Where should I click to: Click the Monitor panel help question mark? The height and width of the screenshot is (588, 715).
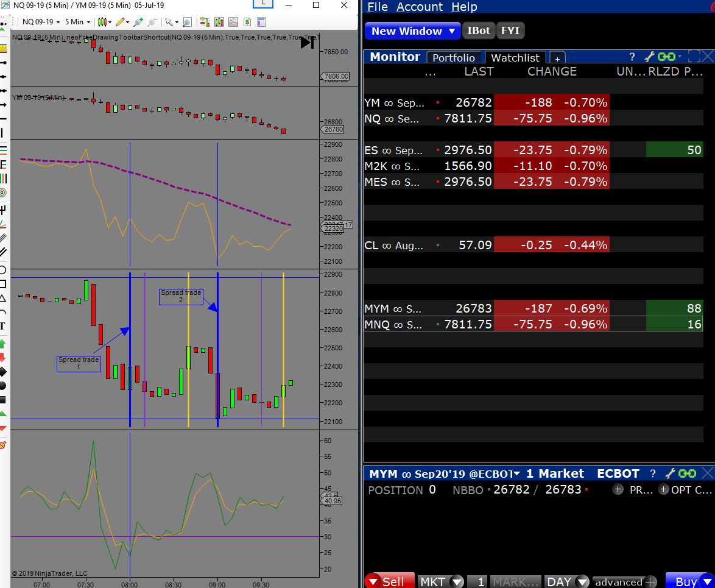pos(632,57)
